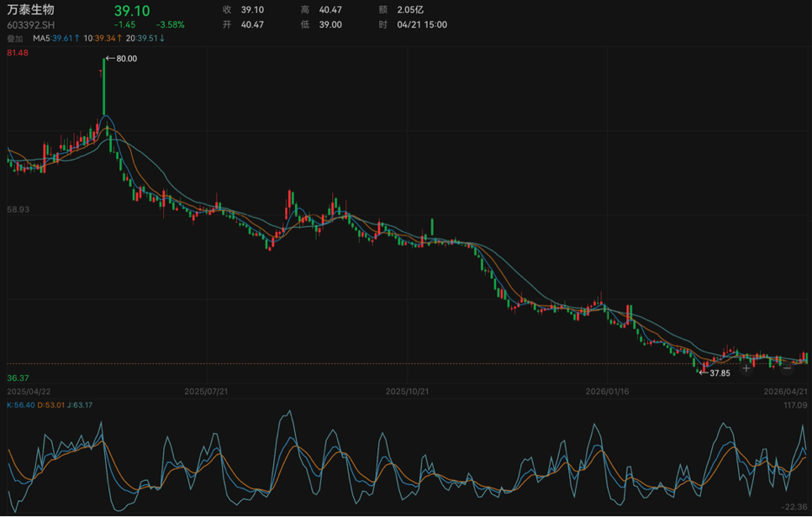This screenshot has width=812, height=517.
Task: Click the percent change -3.58%
Action: coord(170,25)
